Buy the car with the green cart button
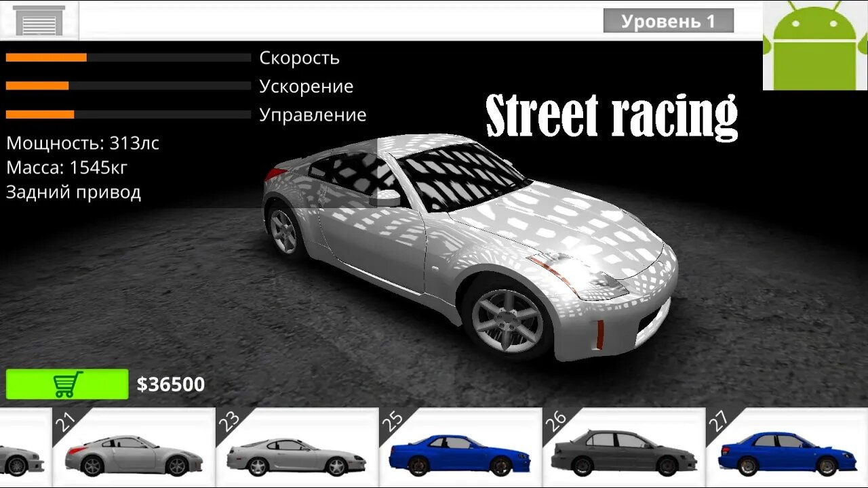Viewport: 868px width, 488px height. (x=67, y=384)
